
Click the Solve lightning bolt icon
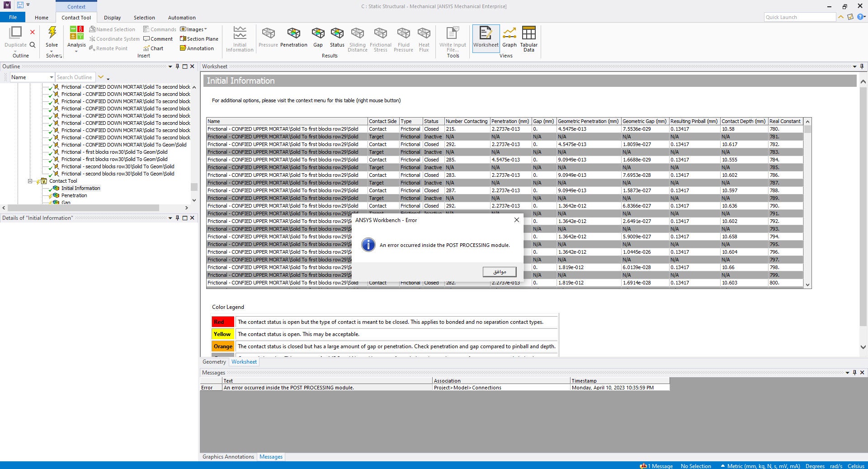52,33
